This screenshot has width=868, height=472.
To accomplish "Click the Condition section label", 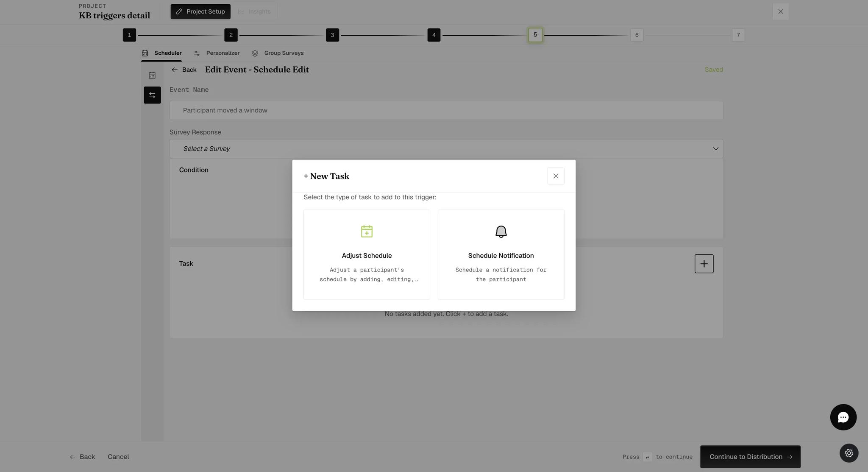I will click(x=194, y=170).
